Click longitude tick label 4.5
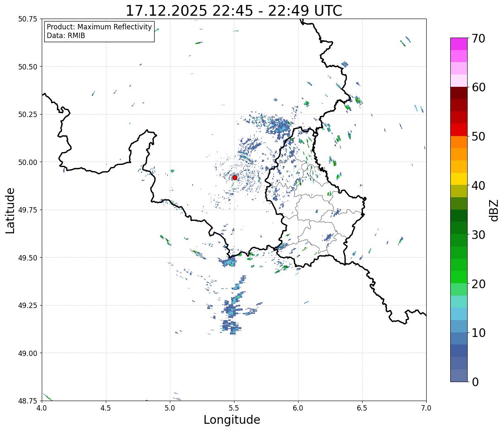 [x=106, y=408]
